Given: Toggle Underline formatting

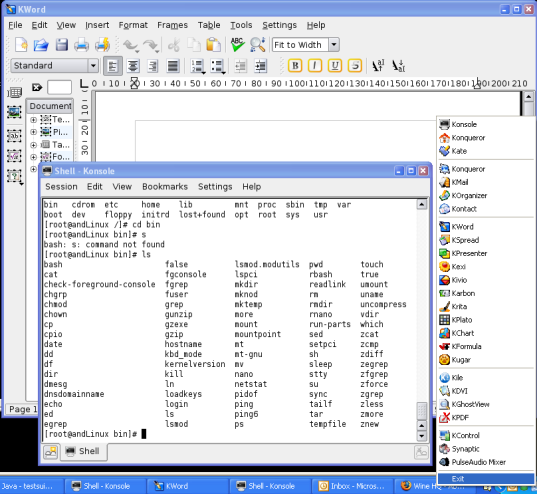Looking at the screenshot, I should point(335,65).
